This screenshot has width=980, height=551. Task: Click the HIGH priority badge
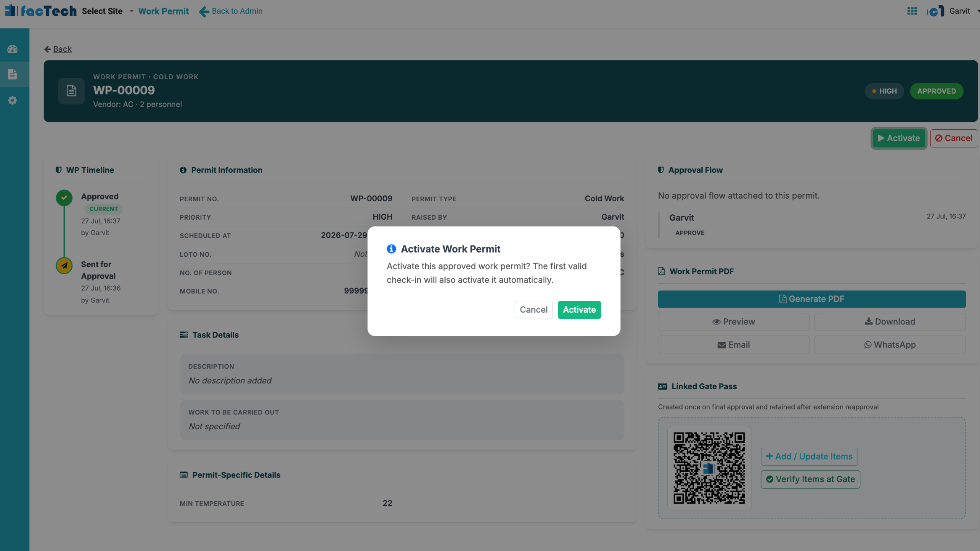884,91
